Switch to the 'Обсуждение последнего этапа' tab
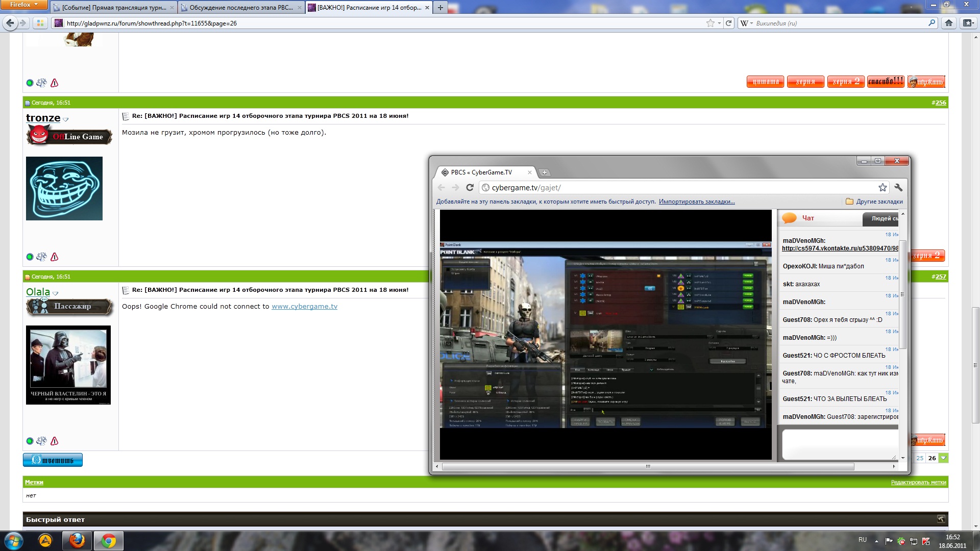This screenshot has width=980, height=551. [241, 8]
